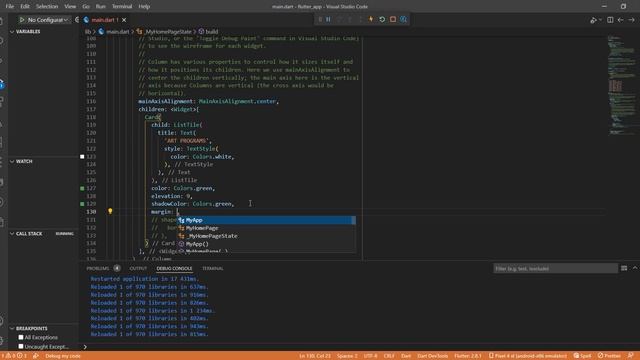Open Dart DevTools from status bar
640x360 pixels.
coord(432,356)
